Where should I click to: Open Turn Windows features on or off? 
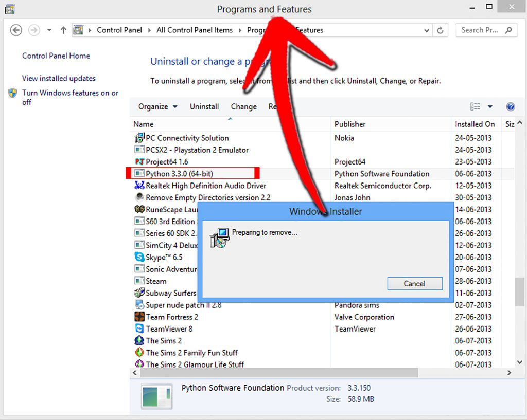tap(70, 97)
